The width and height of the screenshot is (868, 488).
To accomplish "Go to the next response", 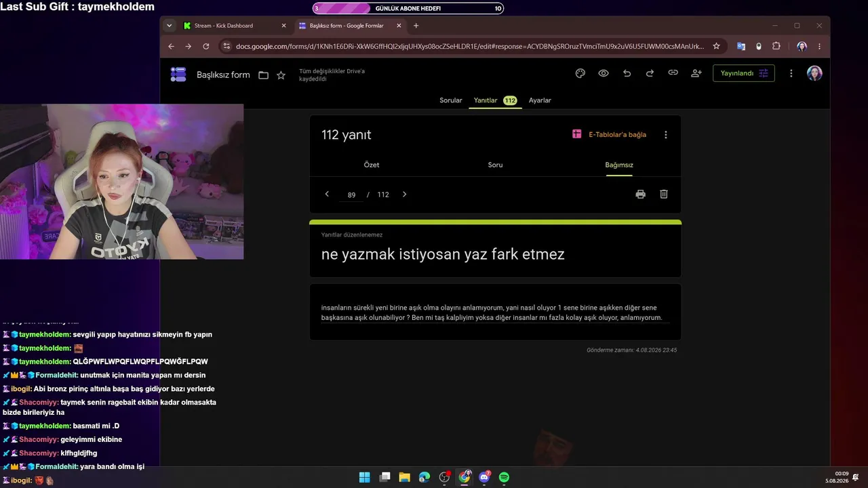I will coord(405,195).
